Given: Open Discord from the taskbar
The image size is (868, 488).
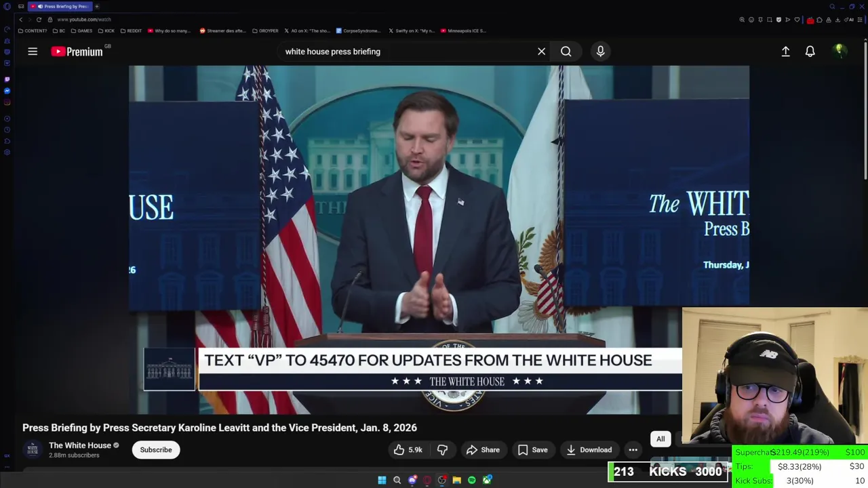Looking at the screenshot, I should point(412,481).
